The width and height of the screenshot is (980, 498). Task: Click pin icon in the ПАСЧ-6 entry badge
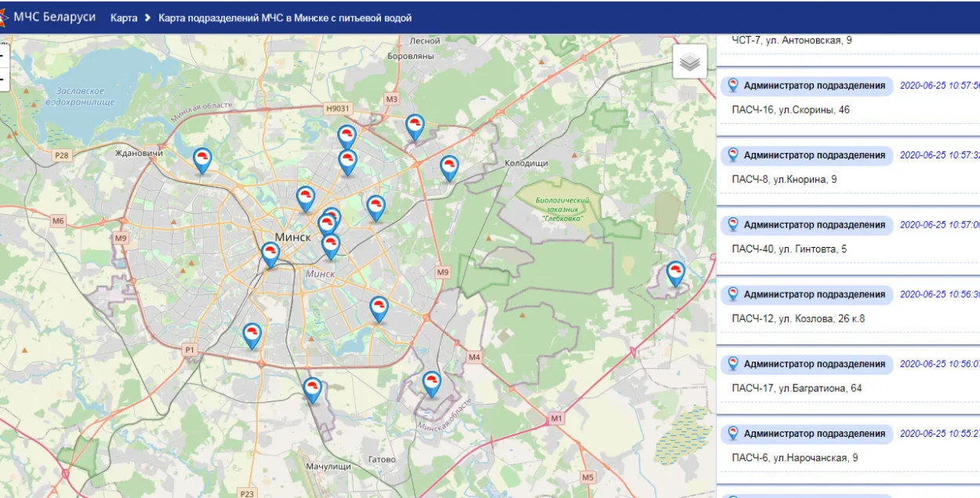pos(733,434)
